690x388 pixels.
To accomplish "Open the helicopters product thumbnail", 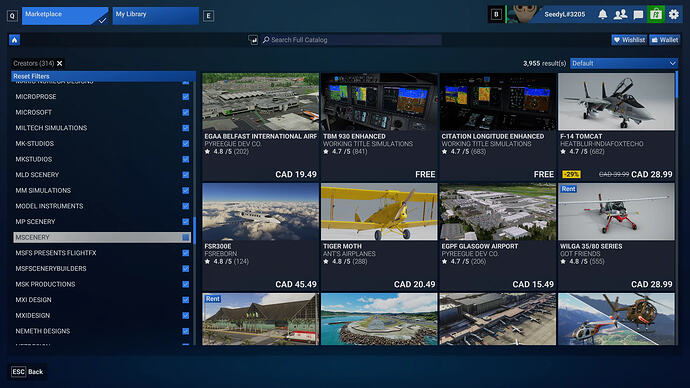I will point(616,319).
